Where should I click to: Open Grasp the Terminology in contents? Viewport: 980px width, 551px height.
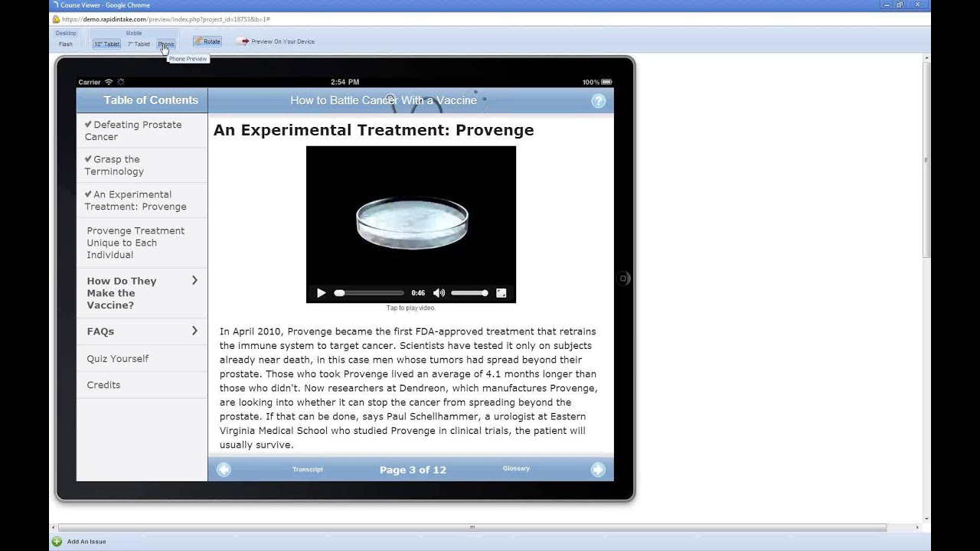click(x=142, y=165)
